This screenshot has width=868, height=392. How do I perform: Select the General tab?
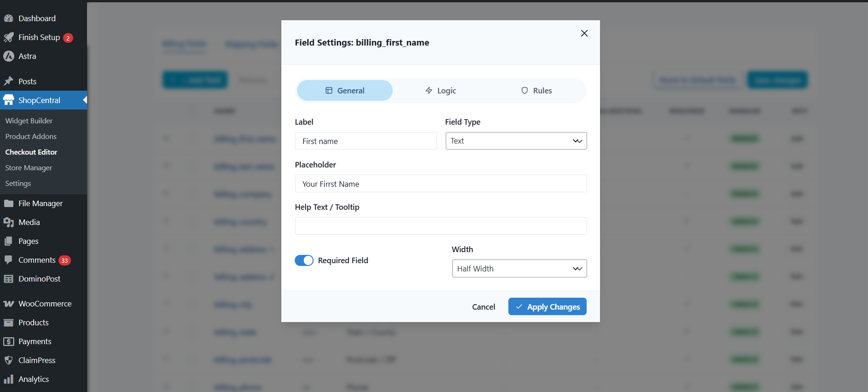(x=345, y=91)
